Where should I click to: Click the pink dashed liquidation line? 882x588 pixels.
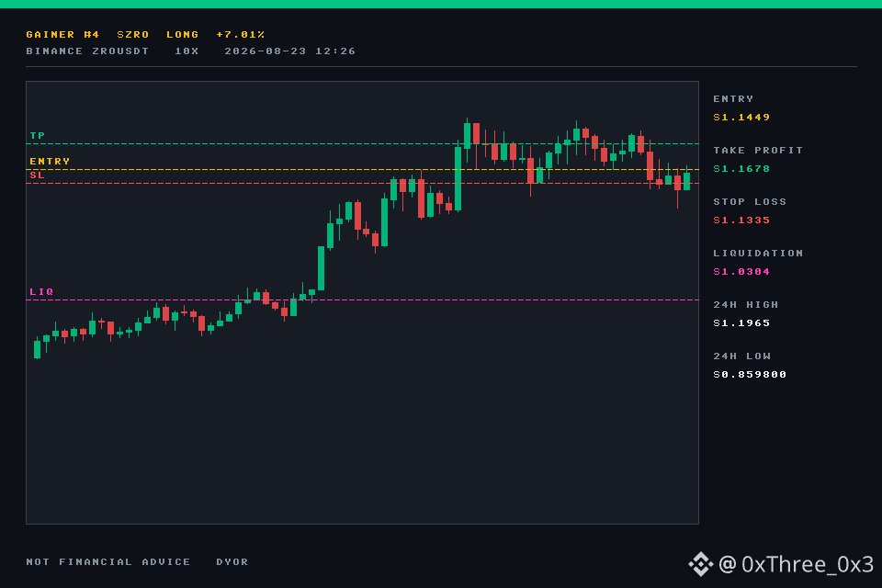(x=362, y=300)
